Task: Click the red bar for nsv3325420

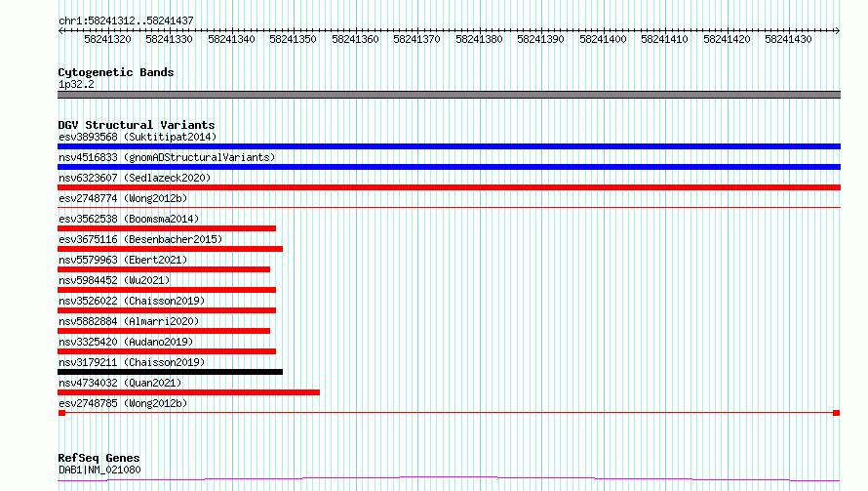Action: (167, 351)
